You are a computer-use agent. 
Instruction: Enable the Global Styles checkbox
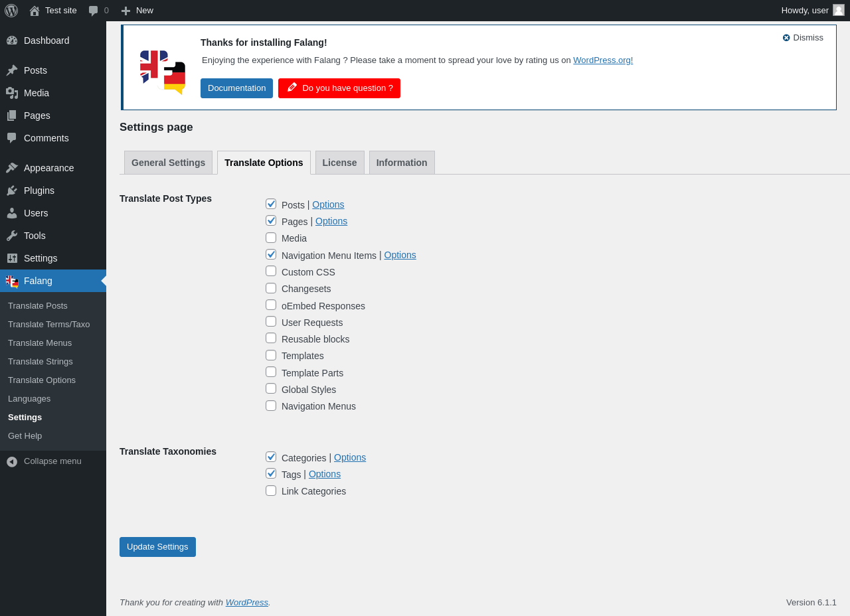[x=271, y=388]
